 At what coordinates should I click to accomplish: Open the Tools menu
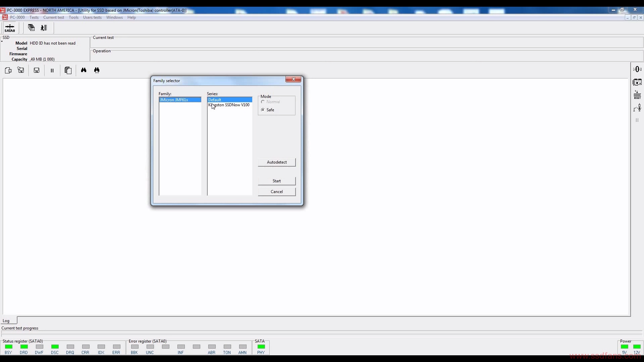[73, 17]
